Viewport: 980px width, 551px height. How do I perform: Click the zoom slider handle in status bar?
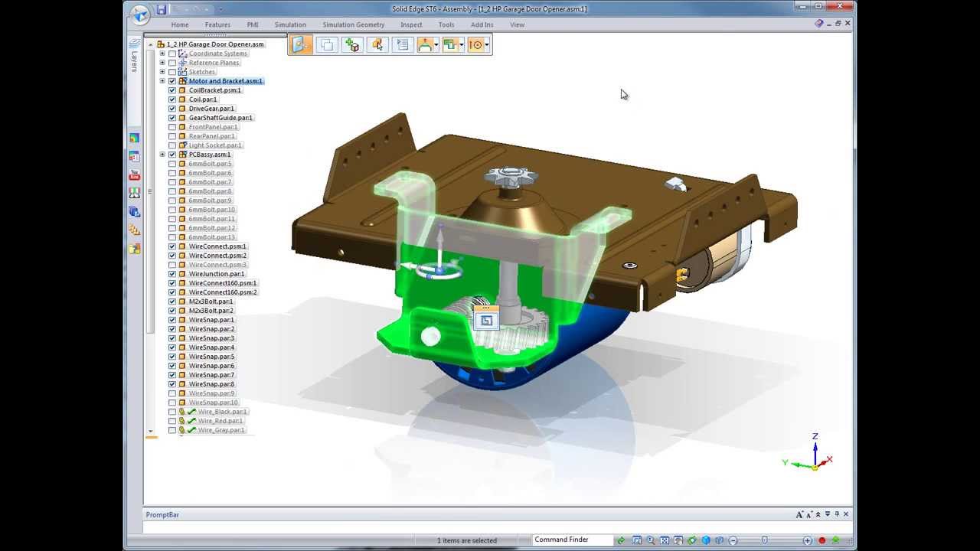[764, 540]
